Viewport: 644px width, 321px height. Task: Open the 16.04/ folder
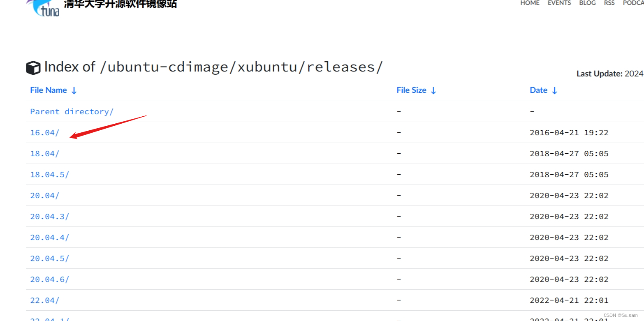pyautogui.click(x=45, y=132)
